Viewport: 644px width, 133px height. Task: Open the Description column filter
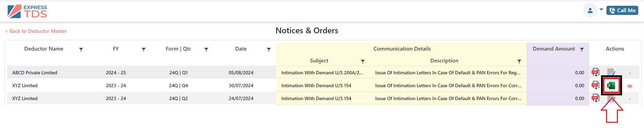click(519, 61)
